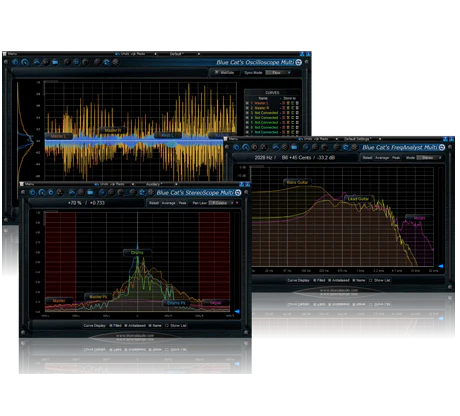460x416 pixels.
Task: Open the Menu in FreqAnalyst Multi window
Action: (233, 139)
